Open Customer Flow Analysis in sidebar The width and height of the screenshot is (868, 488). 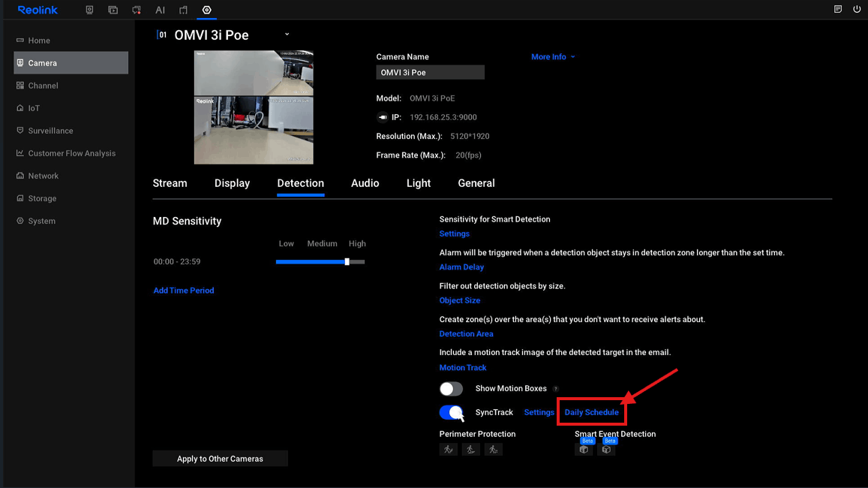point(71,153)
